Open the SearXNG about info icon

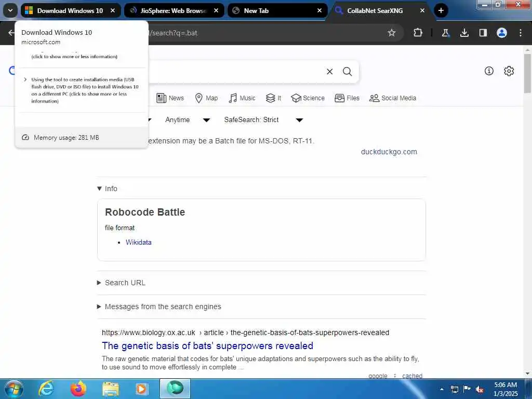[x=489, y=71]
